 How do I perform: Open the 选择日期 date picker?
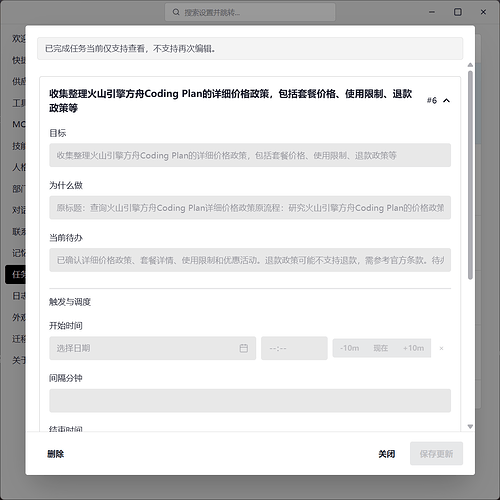152,348
